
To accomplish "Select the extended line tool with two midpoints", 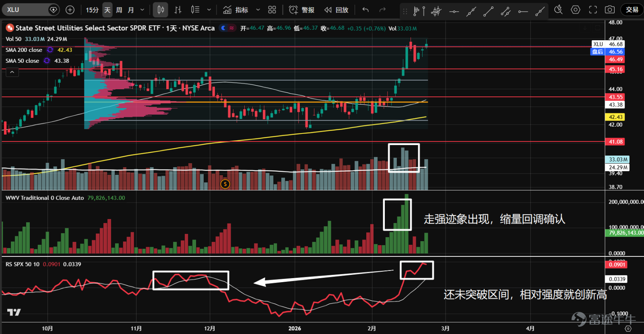I will (x=471, y=12).
